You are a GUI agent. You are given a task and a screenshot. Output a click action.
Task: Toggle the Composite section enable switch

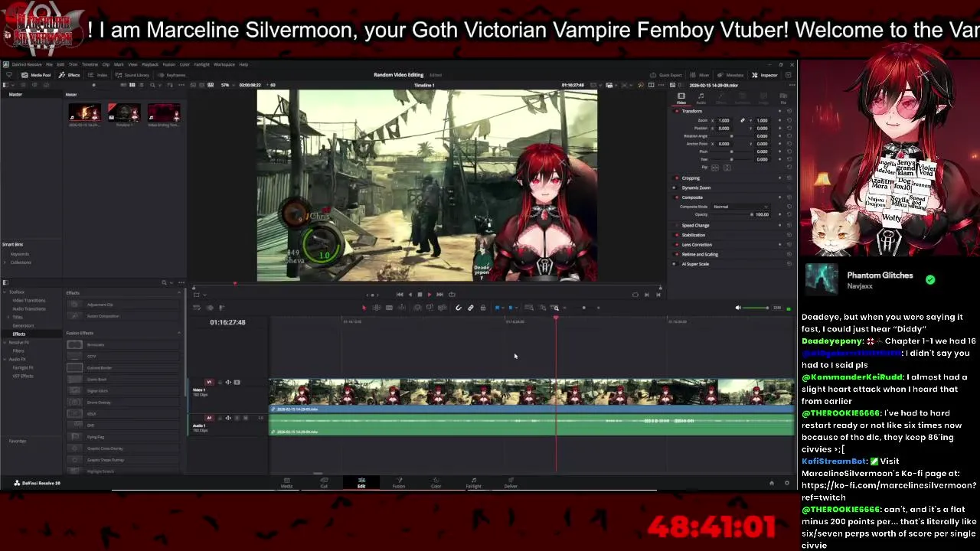(677, 197)
